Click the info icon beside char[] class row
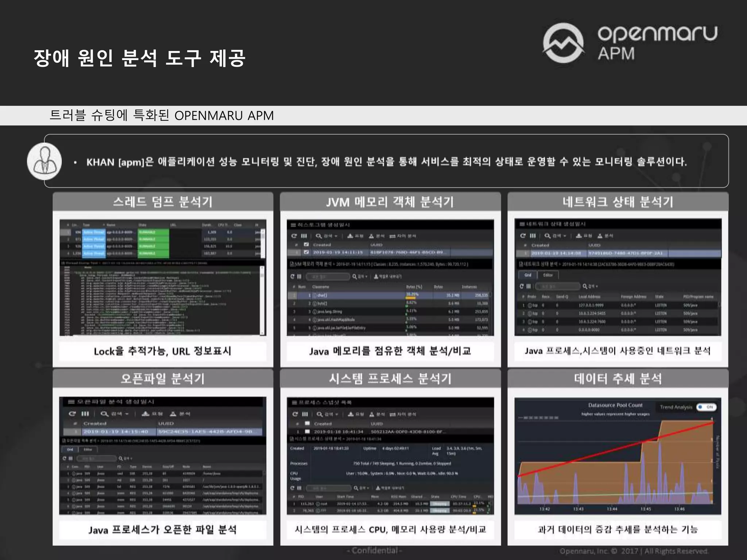Image resolution: width=747 pixels, height=560 pixels. tap(314, 295)
